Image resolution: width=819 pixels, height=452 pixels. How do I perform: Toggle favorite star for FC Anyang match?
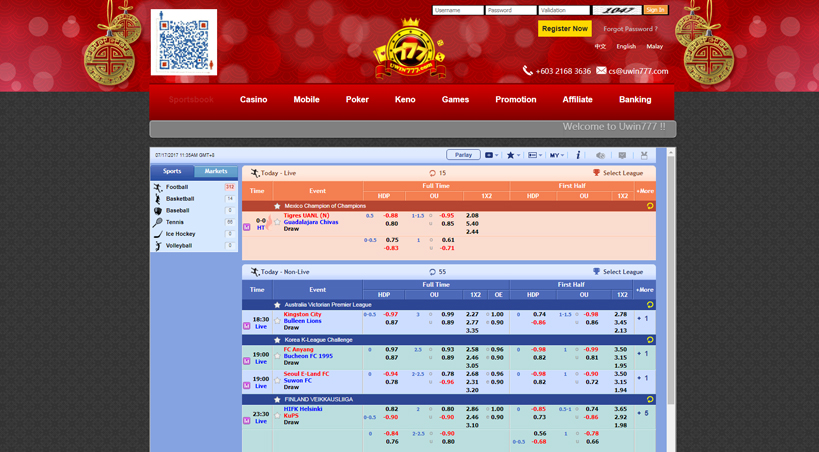pos(277,356)
